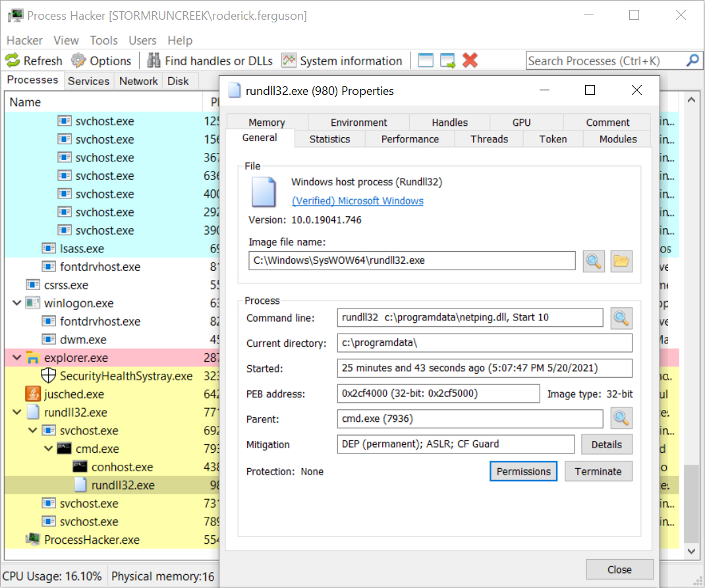Viewport: 705px width, 588px height.
Task: Open the Modules tab in Properties
Action: point(618,139)
